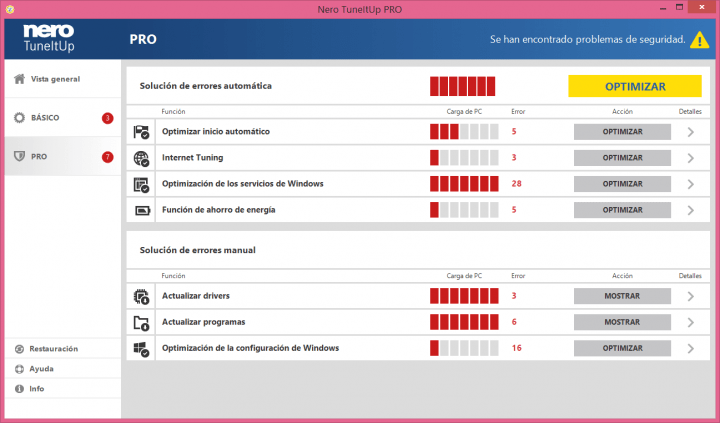The image size is (720, 423).
Task: Expand details for Optimizar inicio automático
Action: click(x=691, y=132)
